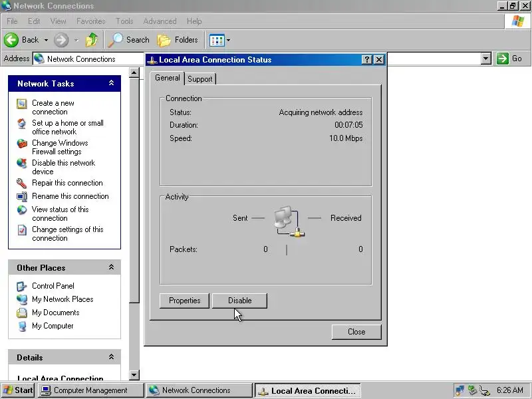Viewport: 532px width, 399px height.
Task: Click Rename this connection icon
Action: click(22, 196)
